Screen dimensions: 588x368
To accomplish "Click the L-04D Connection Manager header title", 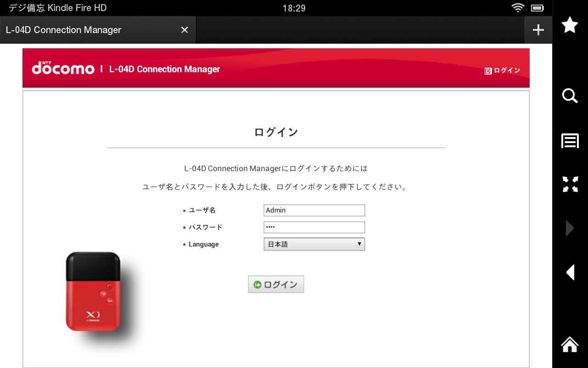I will pyautogui.click(x=164, y=69).
